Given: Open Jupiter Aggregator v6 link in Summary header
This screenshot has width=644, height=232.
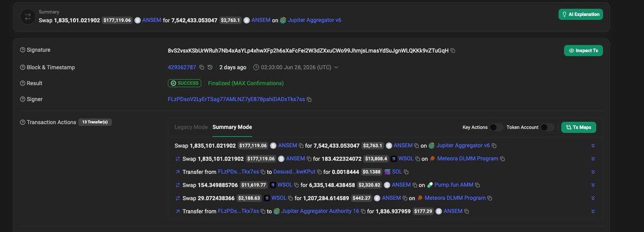Looking at the screenshot, I should pos(314,20).
